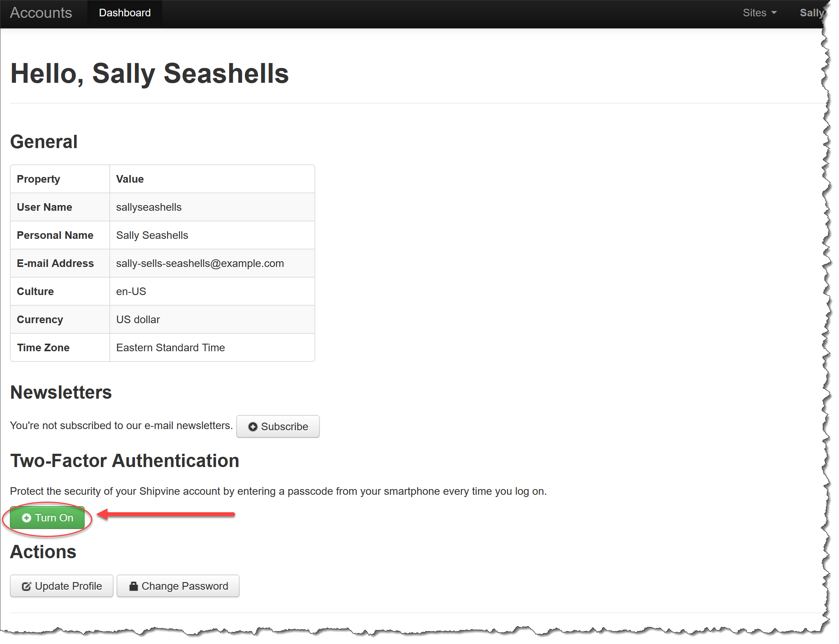Select the sallyseashells user name value

(x=149, y=207)
